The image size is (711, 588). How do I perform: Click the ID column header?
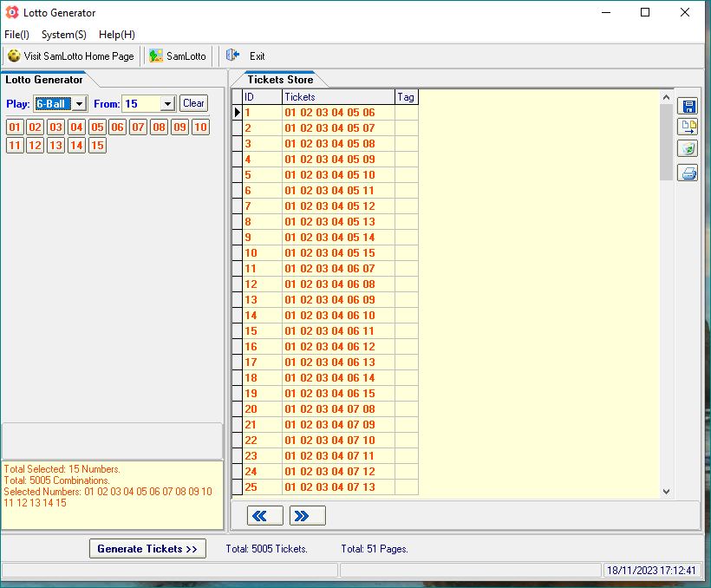coord(263,96)
